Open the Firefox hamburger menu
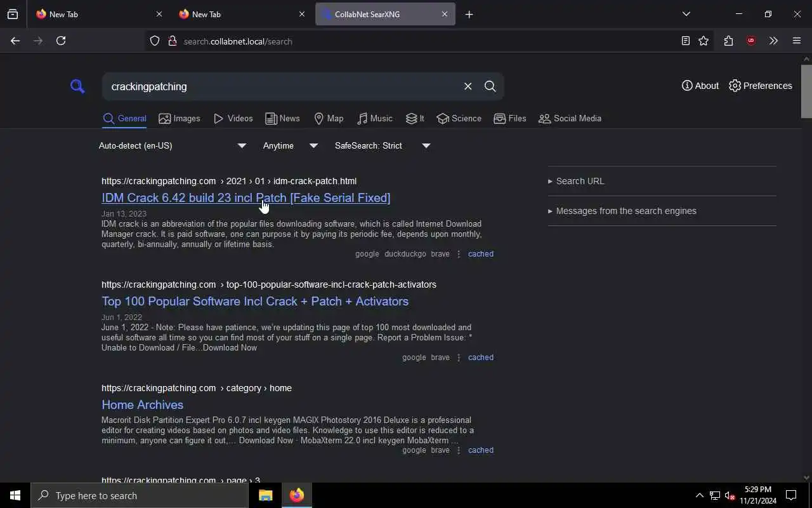The width and height of the screenshot is (812, 508). (x=797, y=41)
